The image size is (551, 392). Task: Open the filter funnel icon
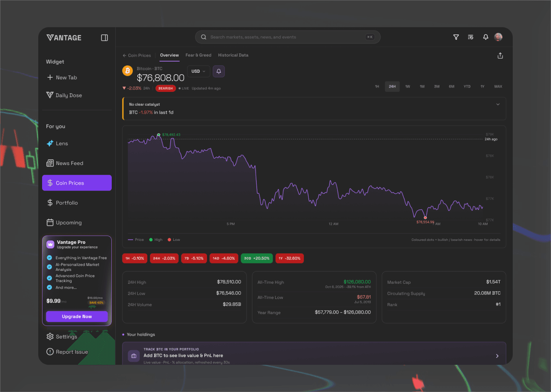coord(456,37)
